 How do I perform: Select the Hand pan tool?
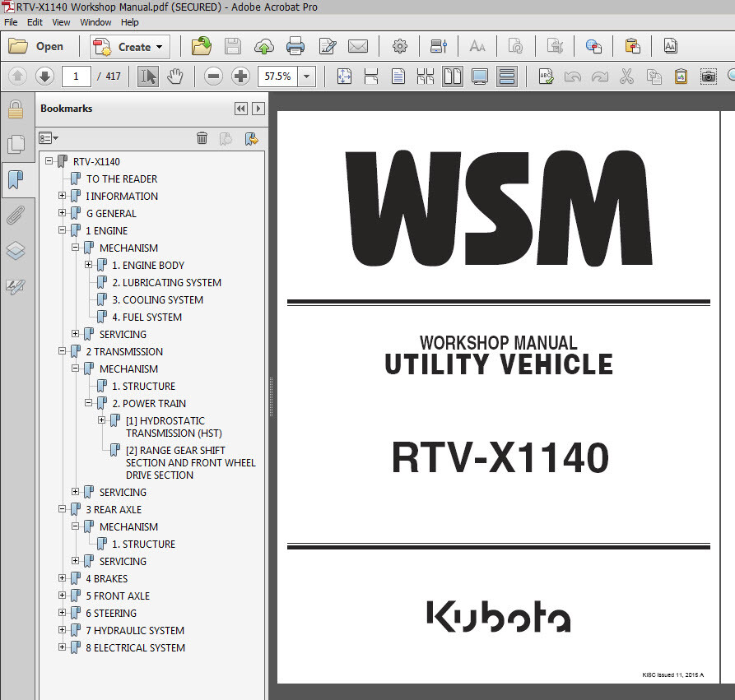point(175,76)
